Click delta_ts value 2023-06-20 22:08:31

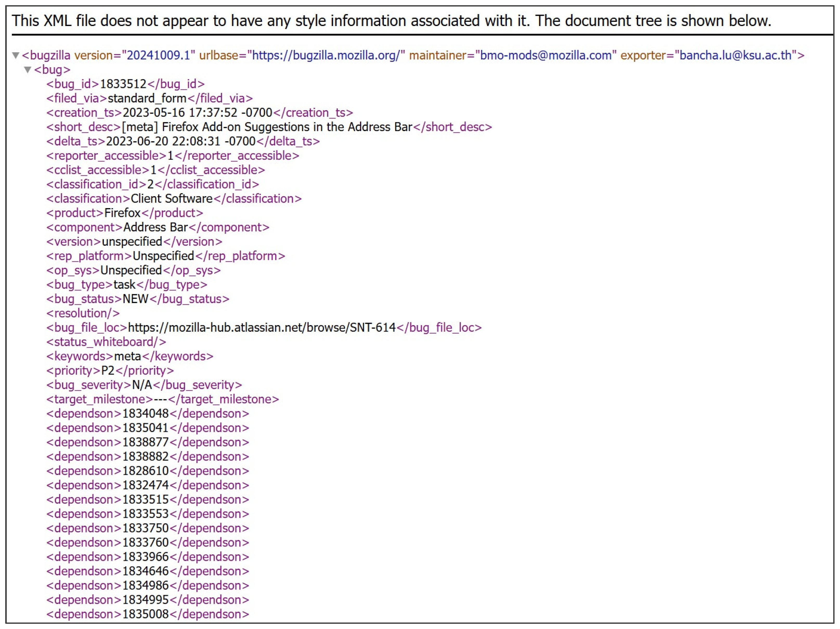181,141
